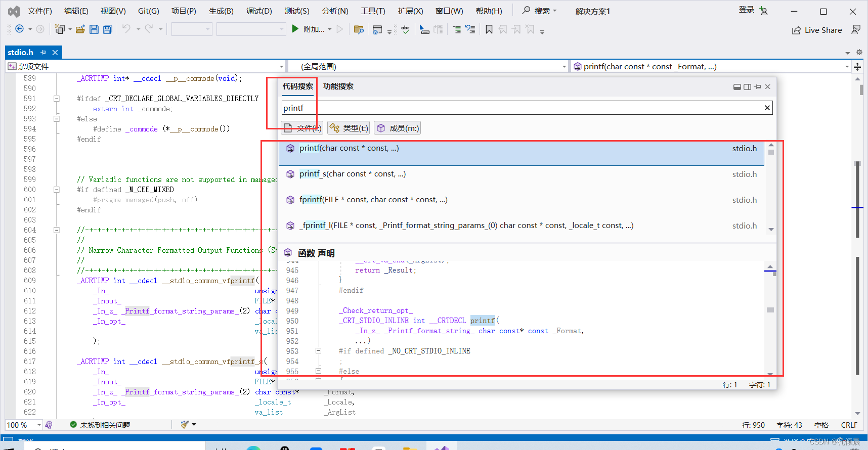Filter search results by 文件(f:)
Image resolution: width=868 pixels, height=450 pixels.
coord(302,128)
